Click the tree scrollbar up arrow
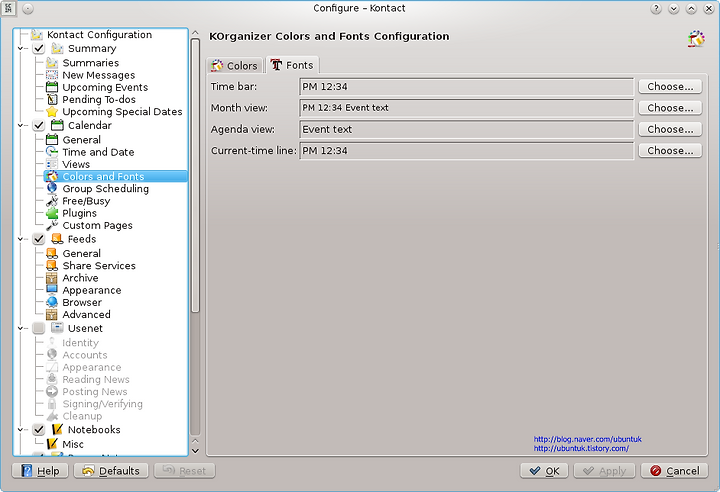Viewport: 720px width, 492px height. coord(195,33)
